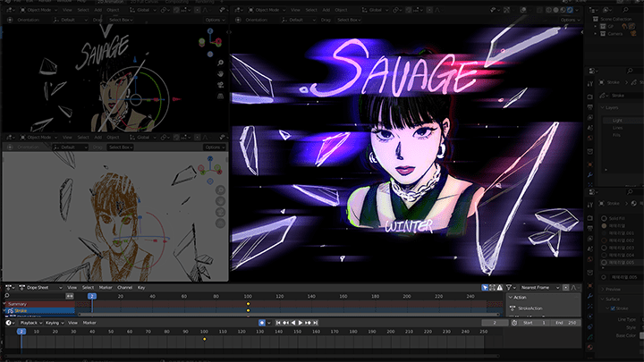Open the Nearest Frame snapping dropdown
Screen dimensions: 644x362
(539, 288)
